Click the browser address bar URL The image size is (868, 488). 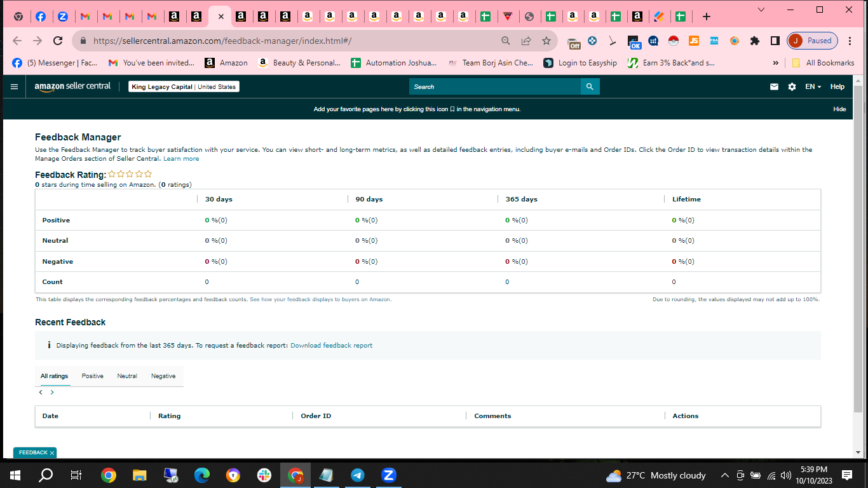coord(222,41)
